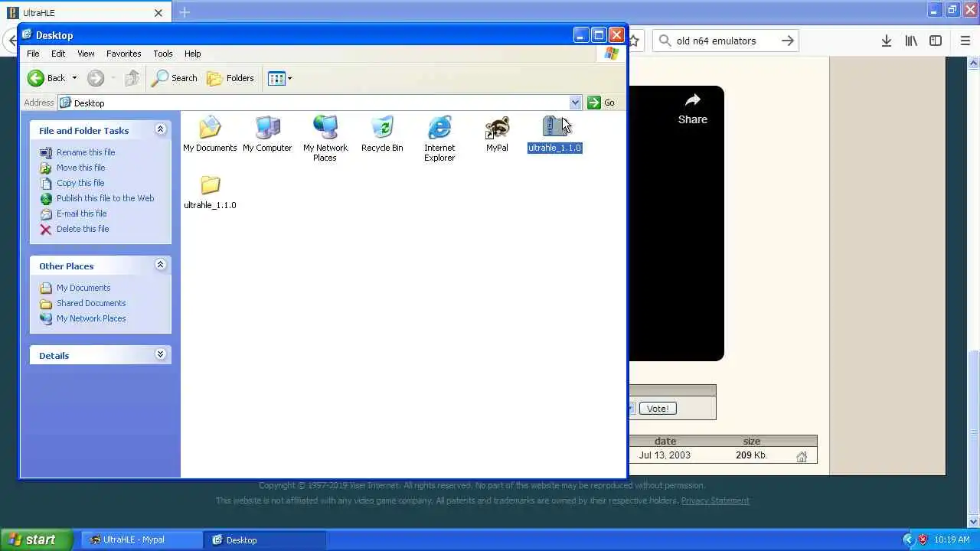Screen dimensions: 980x551
Task: Click E-mail this file
Action: click(x=81, y=214)
